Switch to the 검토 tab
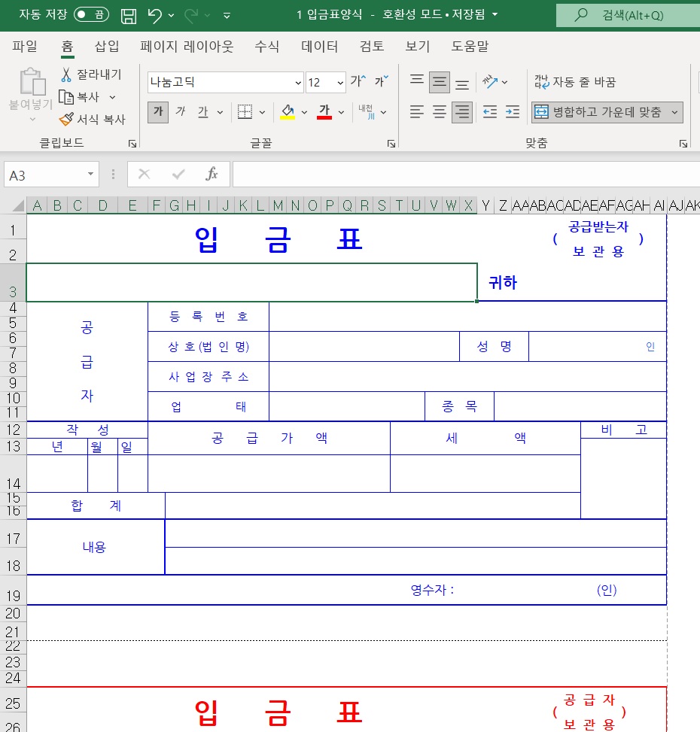700x732 pixels. (x=372, y=46)
